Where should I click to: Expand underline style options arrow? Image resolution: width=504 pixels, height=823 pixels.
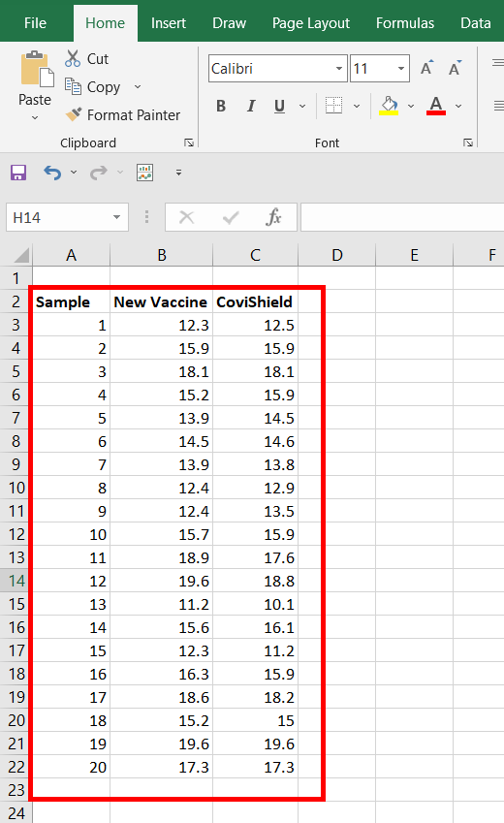302,106
